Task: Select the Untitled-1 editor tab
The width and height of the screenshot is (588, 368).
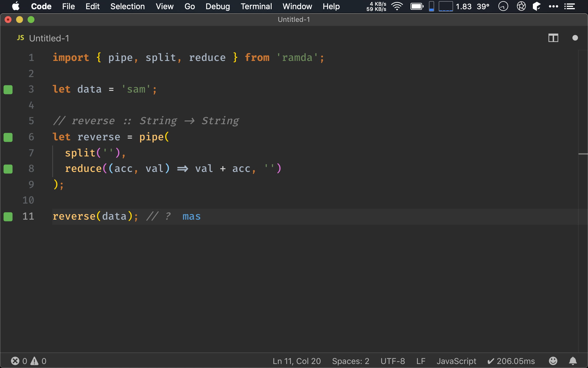Action: click(x=49, y=38)
